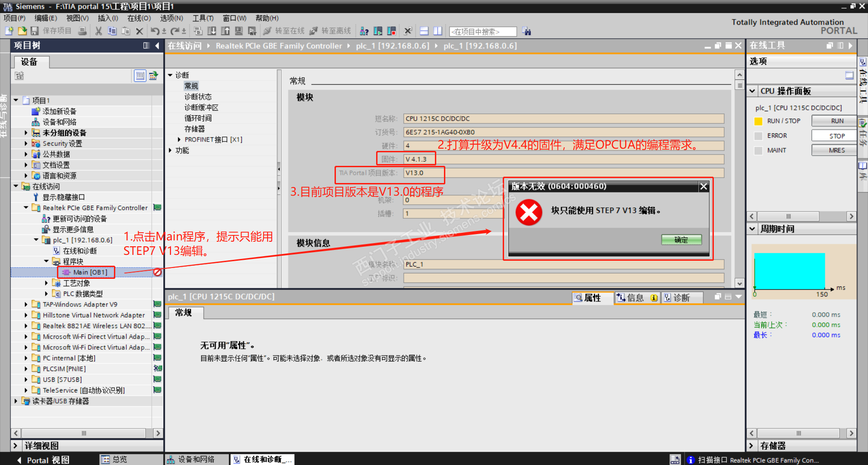
Task: Click the Upload from device icon
Action: coord(225,31)
